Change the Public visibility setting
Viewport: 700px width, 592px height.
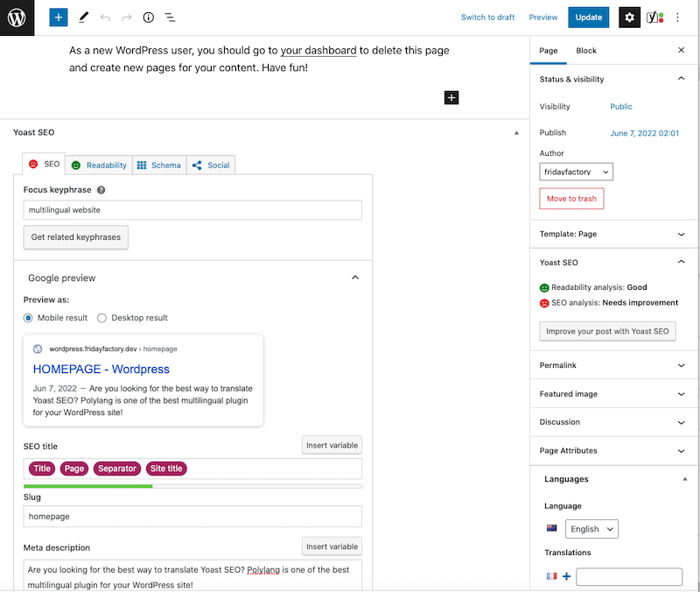click(621, 106)
